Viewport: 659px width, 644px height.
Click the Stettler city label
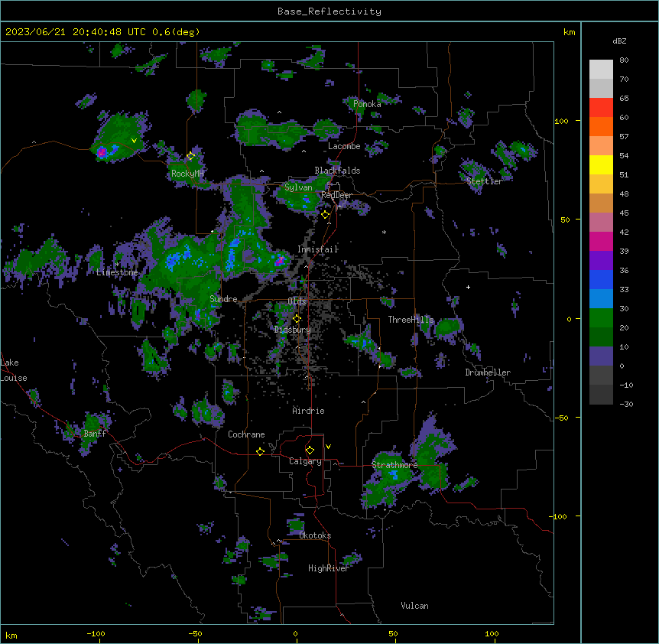(485, 181)
